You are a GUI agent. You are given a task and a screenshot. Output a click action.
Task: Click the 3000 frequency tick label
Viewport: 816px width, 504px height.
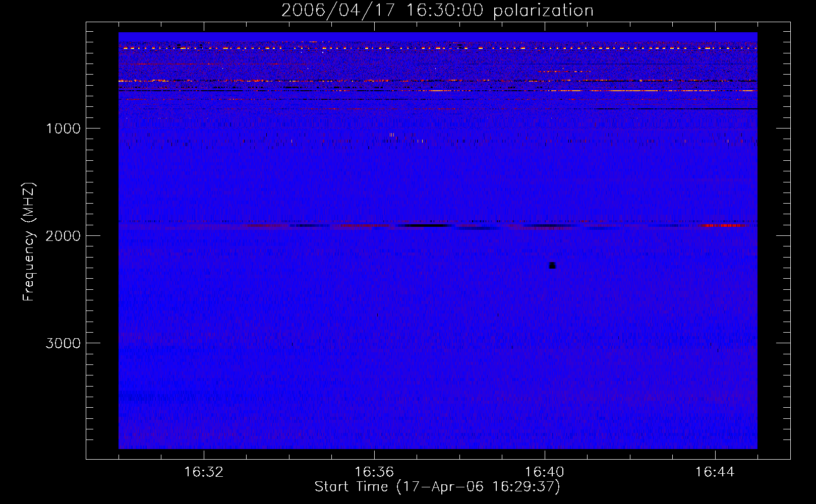point(63,343)
